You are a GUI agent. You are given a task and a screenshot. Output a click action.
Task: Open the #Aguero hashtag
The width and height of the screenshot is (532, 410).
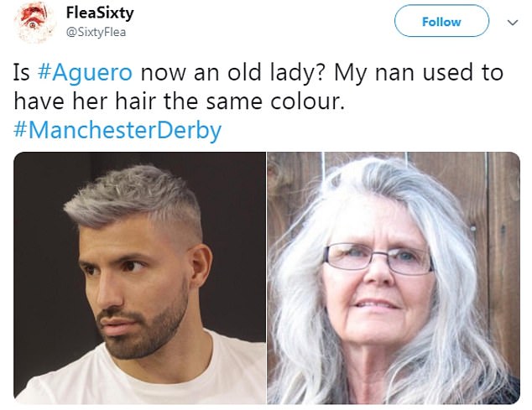pyautogui.click(x=85, y=72)
